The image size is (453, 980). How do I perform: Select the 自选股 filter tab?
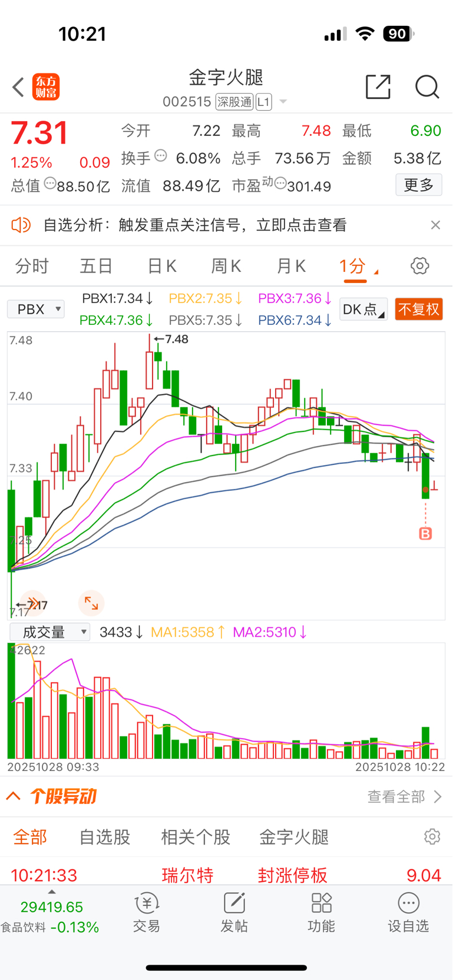point(105,837)
